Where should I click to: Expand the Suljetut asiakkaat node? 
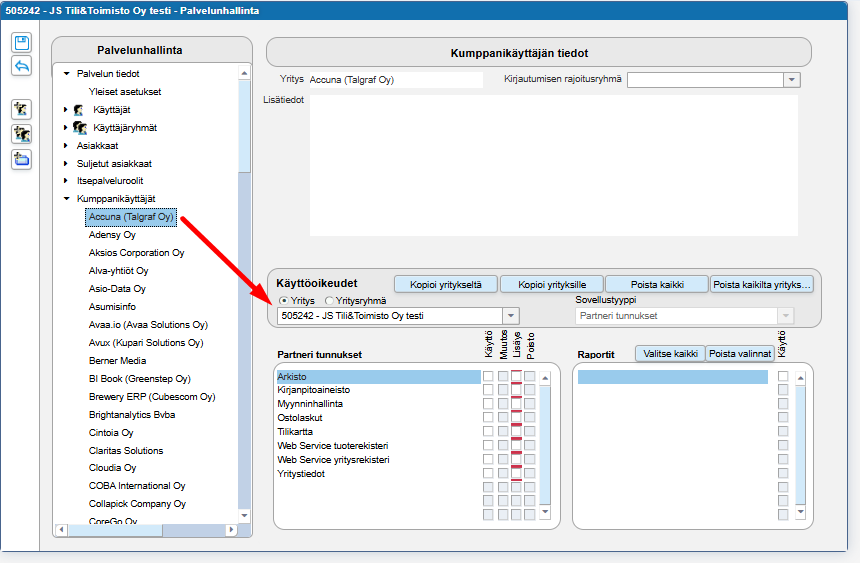coord(65,164)
